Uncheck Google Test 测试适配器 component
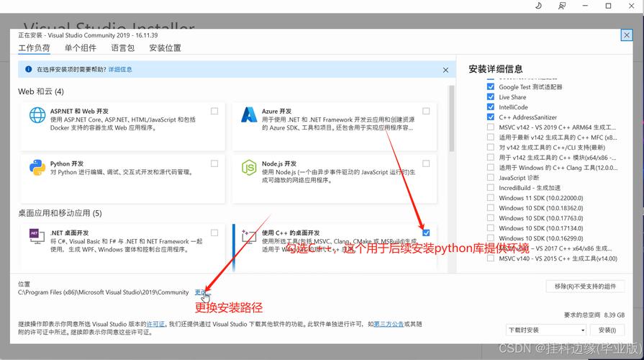 click(491, 86)
